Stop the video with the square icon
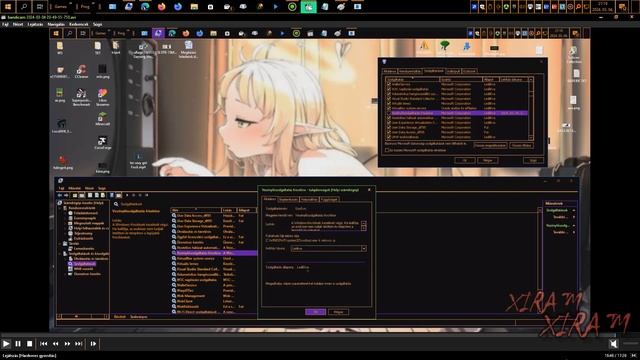The image size is (640, 360). tap(29, 344)
